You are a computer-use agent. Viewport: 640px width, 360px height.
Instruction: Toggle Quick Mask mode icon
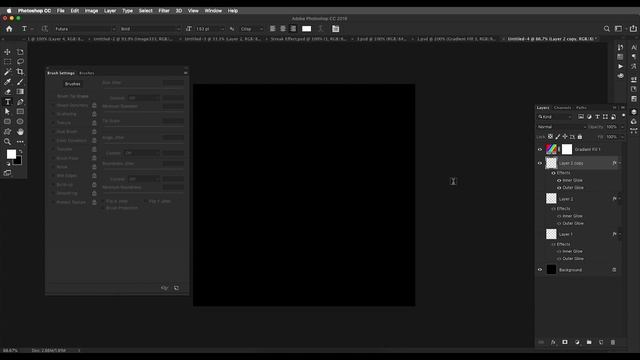pyautogui.click(x=7, y=173)
